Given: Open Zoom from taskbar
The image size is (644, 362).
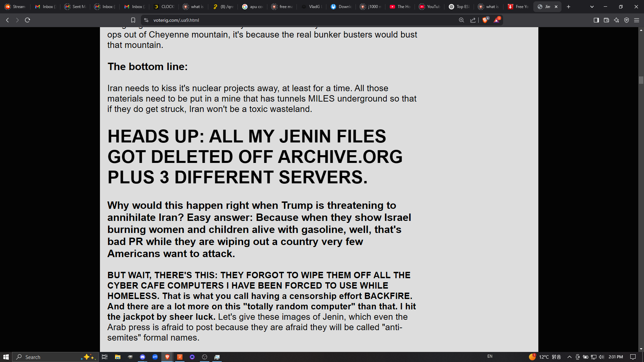Looking at the screenshot, I should pyautogui.click(x=155, y=357).
